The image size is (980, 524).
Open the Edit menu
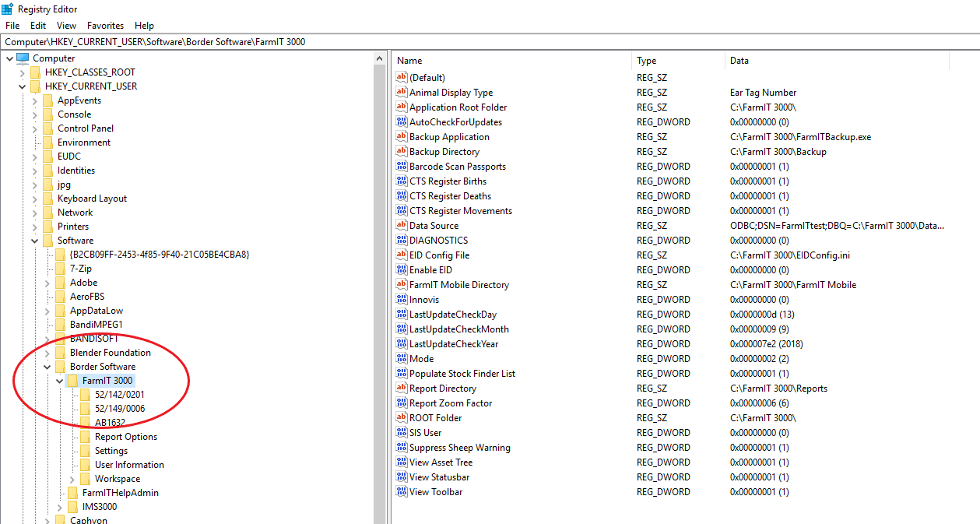point(38,26)
